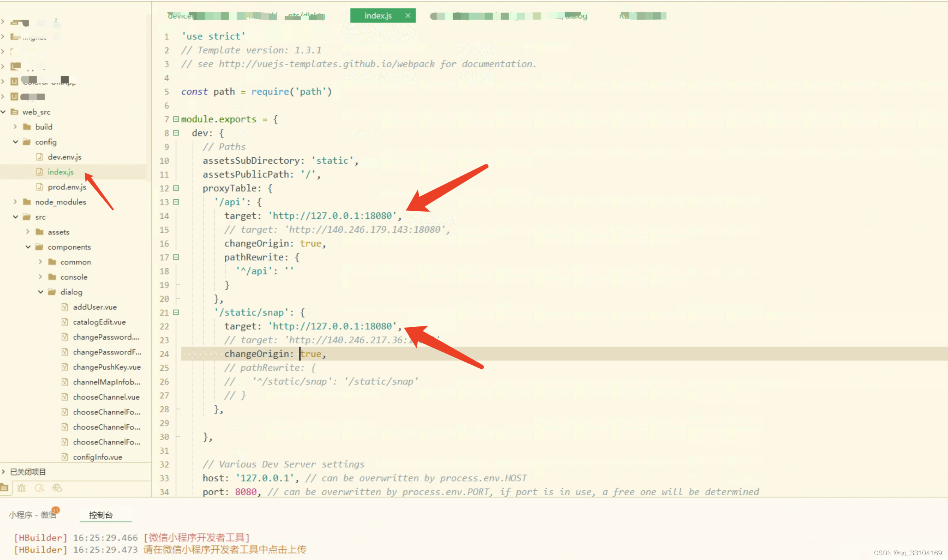This screenshot has width=948, height=560.
Task: Open configInfo.vue file
Action: click(x=97, y=457)
